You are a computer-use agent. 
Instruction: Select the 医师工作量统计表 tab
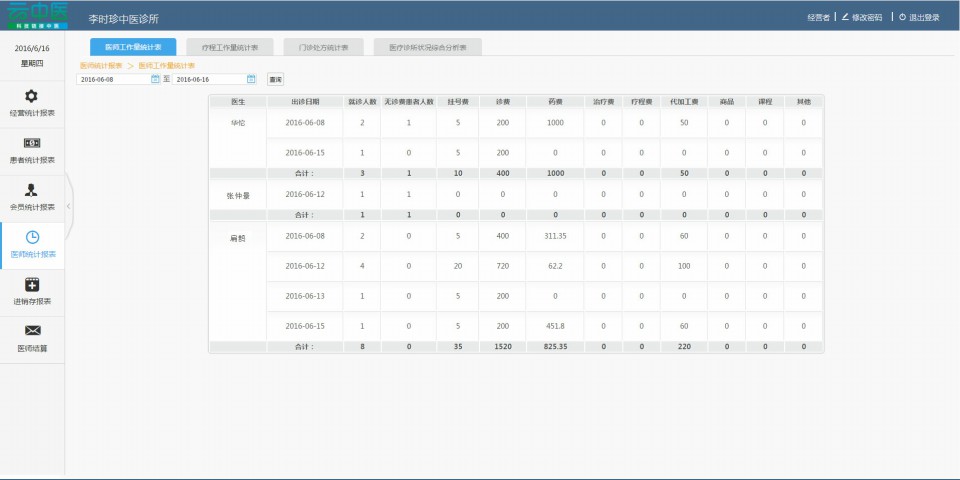tap(133, 47)
